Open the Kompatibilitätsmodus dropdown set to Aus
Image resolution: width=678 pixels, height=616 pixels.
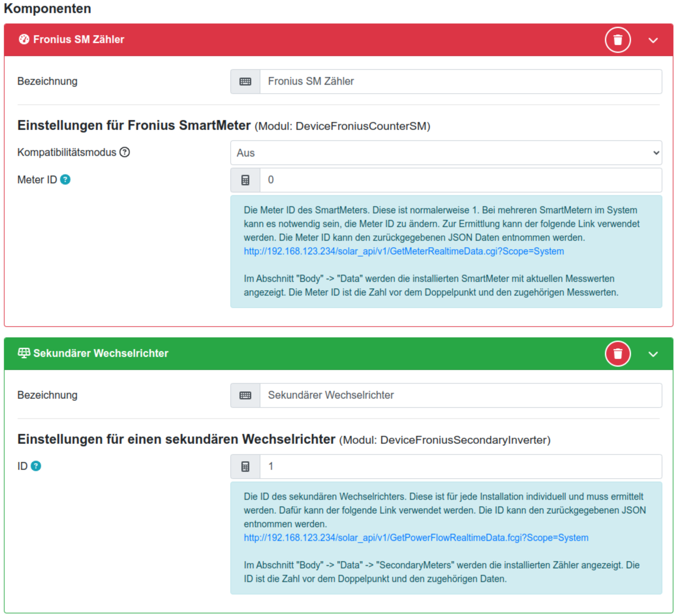point(446,153)
